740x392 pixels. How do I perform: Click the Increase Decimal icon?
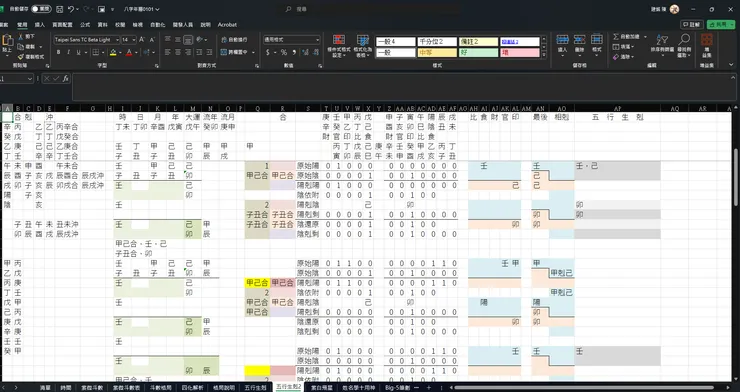305,52
